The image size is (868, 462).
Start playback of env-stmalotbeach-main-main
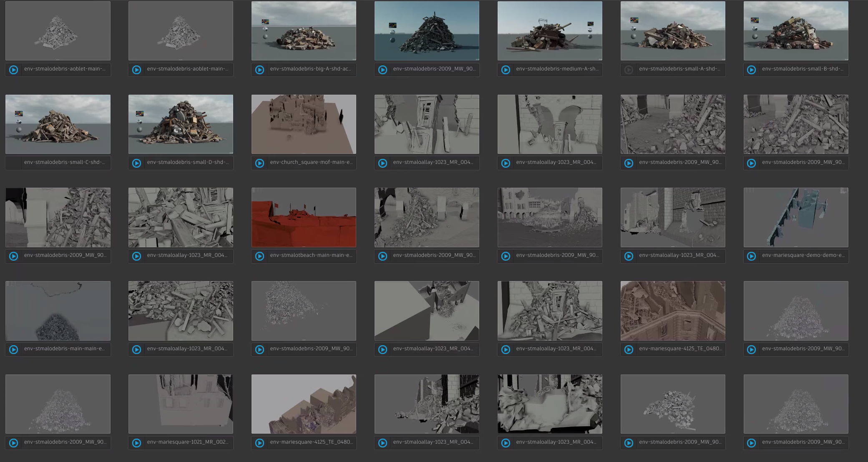(259, 256)
